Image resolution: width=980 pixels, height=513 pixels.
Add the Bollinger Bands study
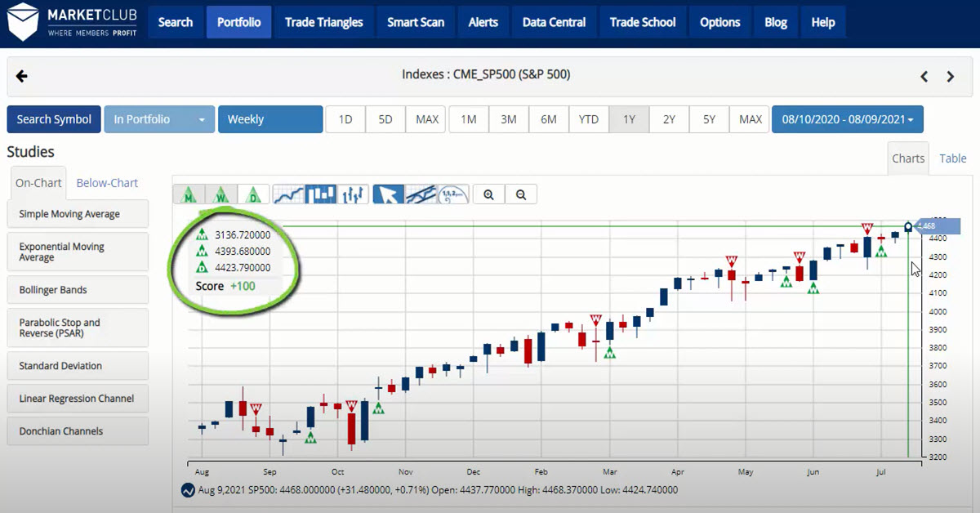[78, 289]
